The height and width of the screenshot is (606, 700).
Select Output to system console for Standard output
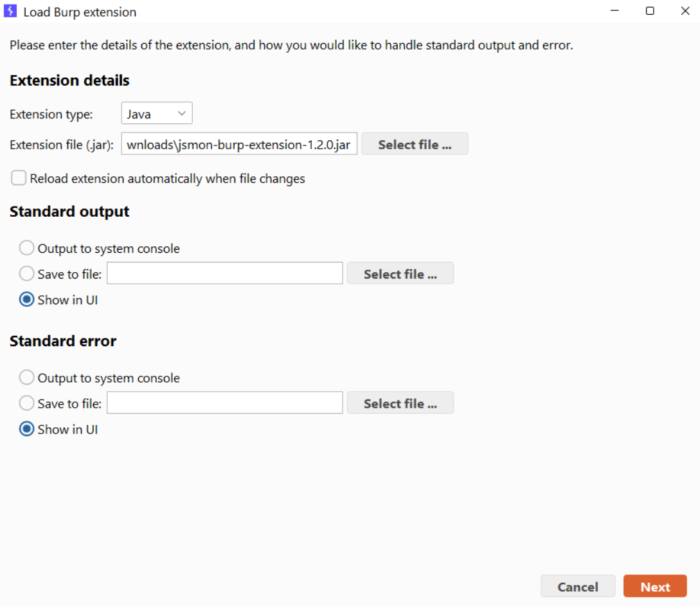point(26,248)
